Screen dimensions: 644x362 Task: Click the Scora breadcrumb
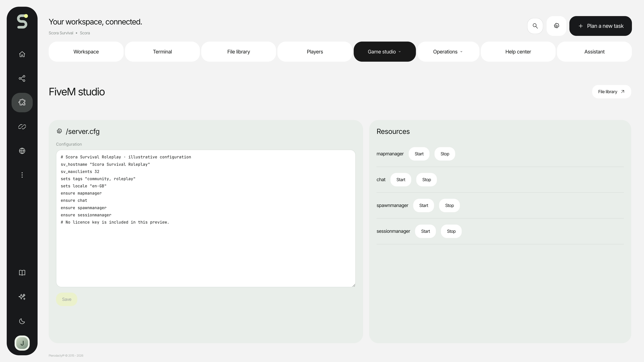click(x=85, y=33)
